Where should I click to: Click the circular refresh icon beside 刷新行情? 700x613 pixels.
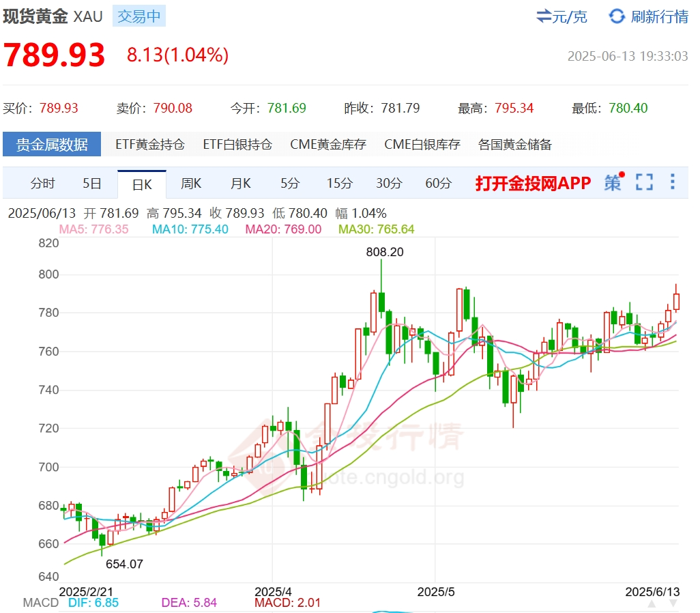(617, 16)
